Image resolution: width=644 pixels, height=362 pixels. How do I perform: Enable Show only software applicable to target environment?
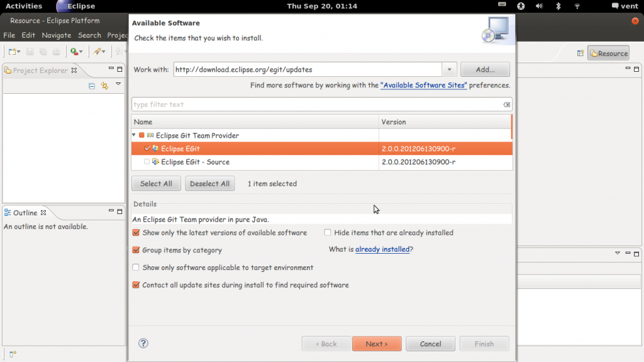(136, 268)
